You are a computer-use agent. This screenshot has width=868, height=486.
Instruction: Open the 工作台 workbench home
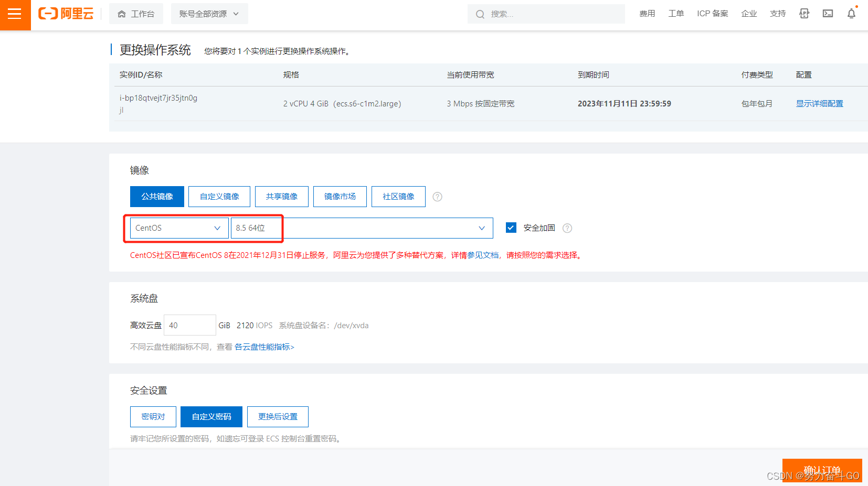136,14
